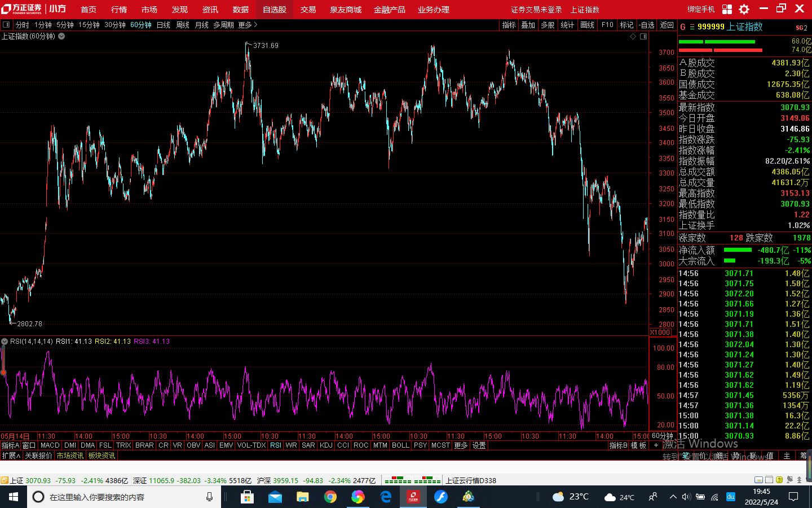Screen dimensions: 812x508
Task: Switch chart to 周线 period
Action: click(x=183, y=25)
